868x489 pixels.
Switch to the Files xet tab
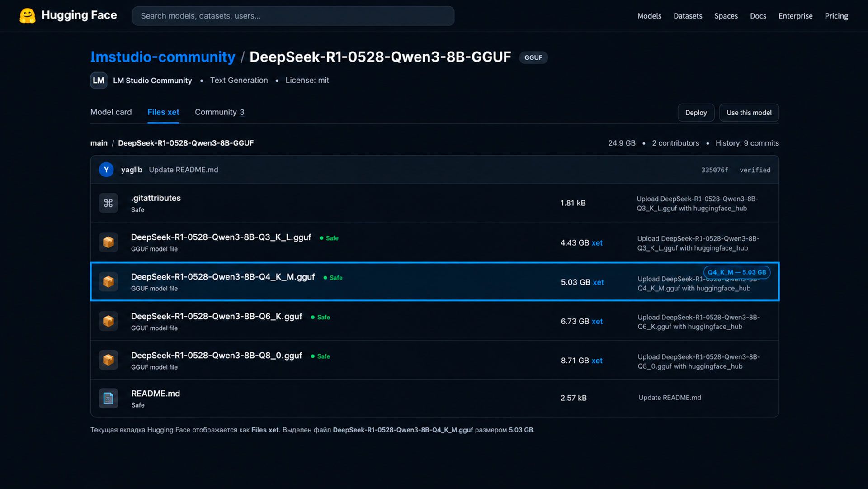pos(163,112)
